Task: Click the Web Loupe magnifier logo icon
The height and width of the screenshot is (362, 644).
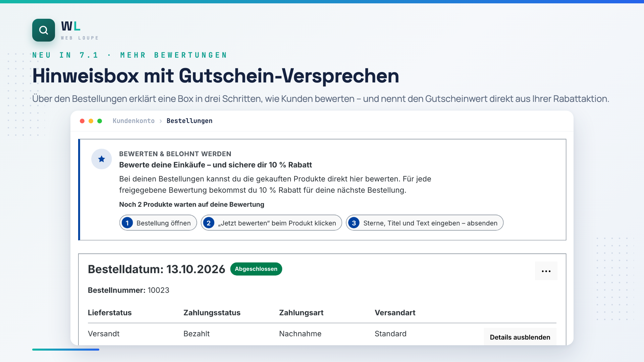Action: (x=44, y=30)
